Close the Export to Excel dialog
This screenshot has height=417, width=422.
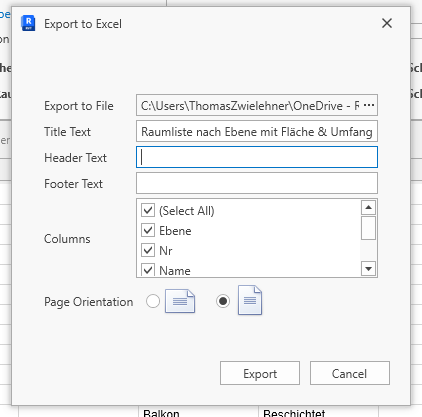387,23
